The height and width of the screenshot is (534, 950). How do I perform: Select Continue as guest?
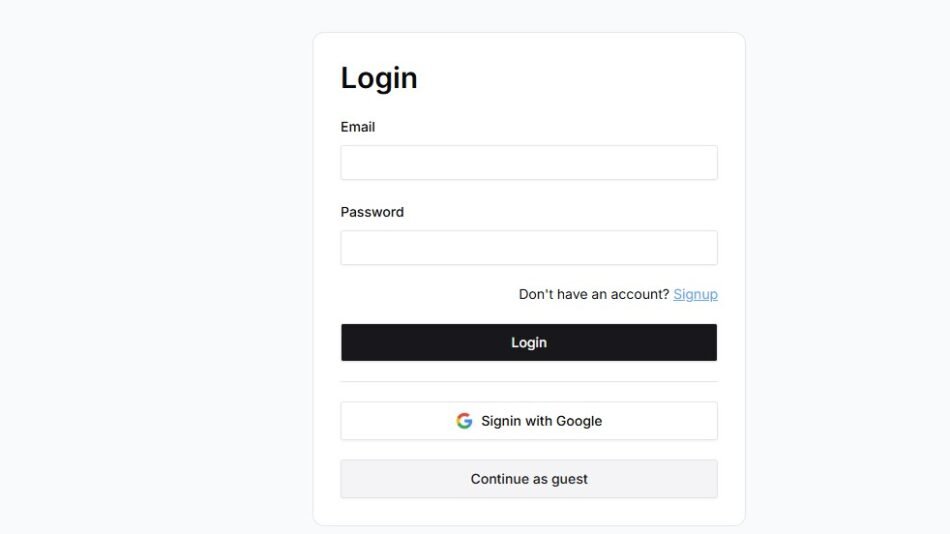(528, 479)
